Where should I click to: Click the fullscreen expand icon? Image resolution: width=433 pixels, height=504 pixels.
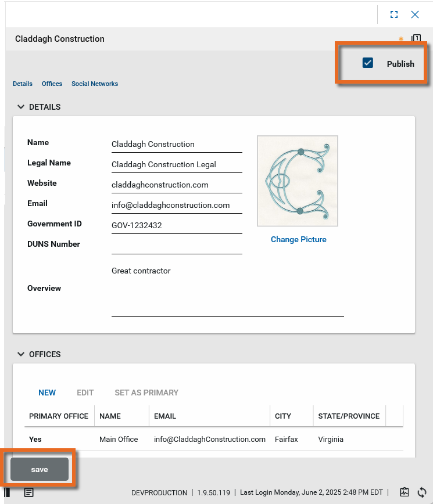click(x=394, y=15)
